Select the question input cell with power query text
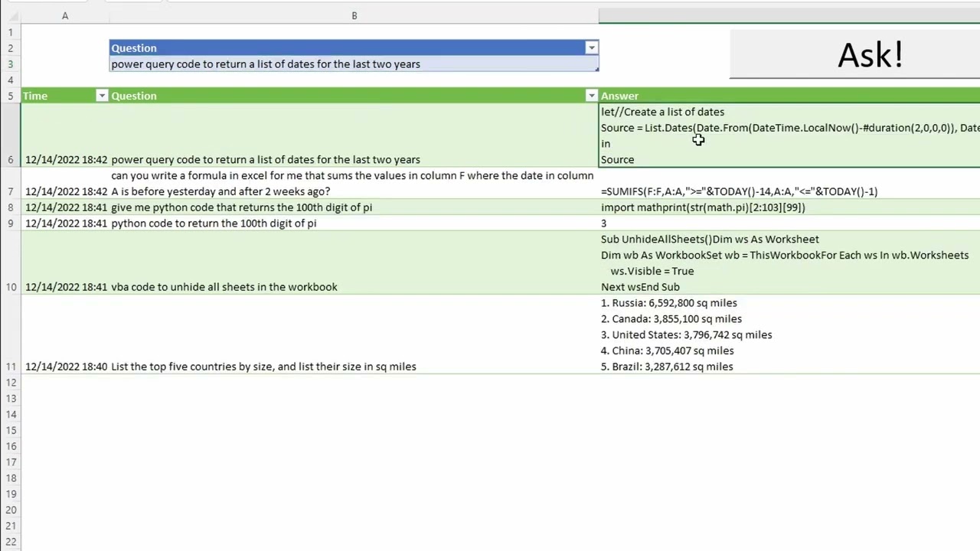 coord(354,64)
